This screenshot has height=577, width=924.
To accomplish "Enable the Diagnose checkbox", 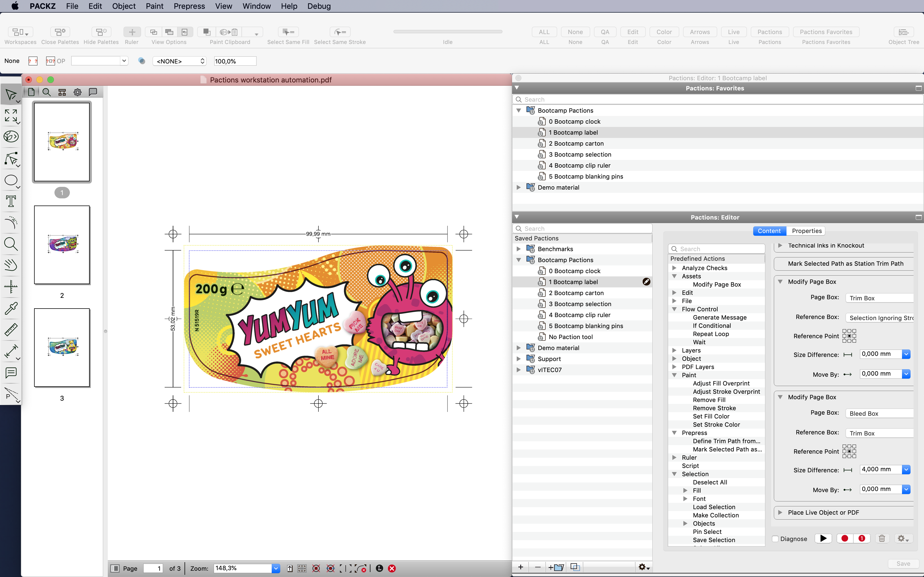I will pyautogui.click(x=776, y=539).
